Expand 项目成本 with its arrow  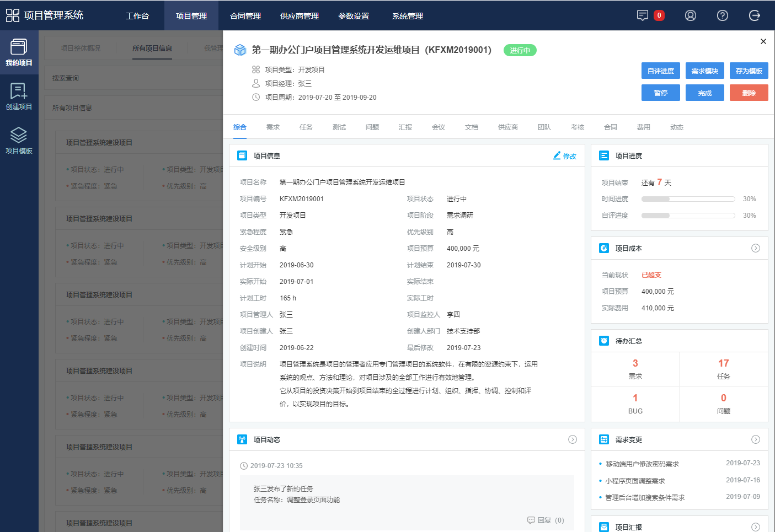[756, 248]
